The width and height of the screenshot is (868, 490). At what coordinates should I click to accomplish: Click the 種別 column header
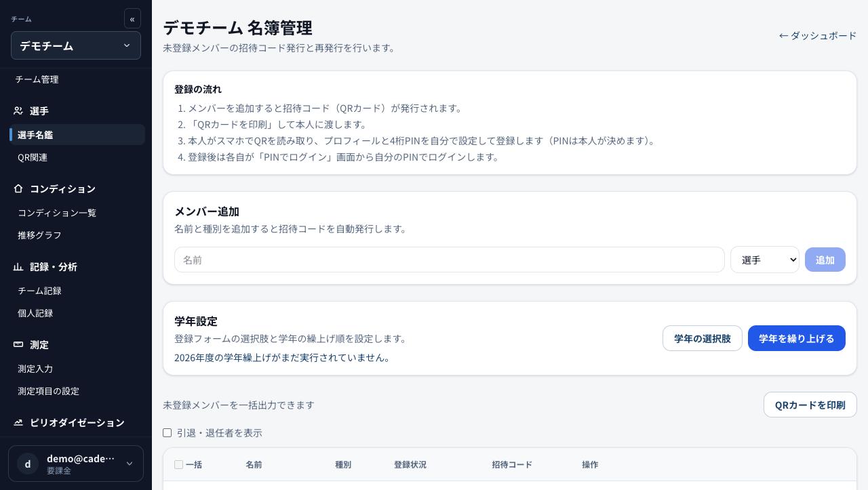(x=343, y=464)
